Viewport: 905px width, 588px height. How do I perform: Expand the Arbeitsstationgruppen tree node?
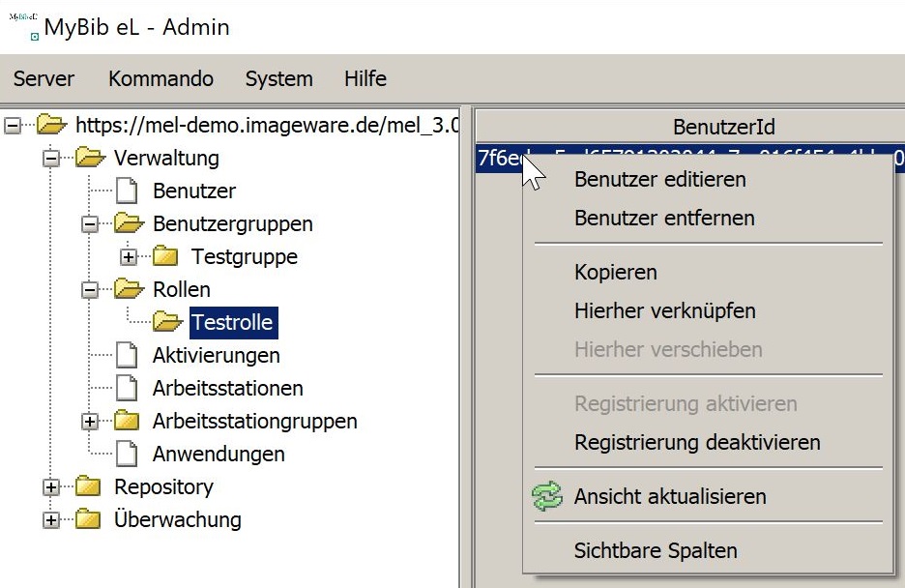pyautogui.click(x=90, y=422)
